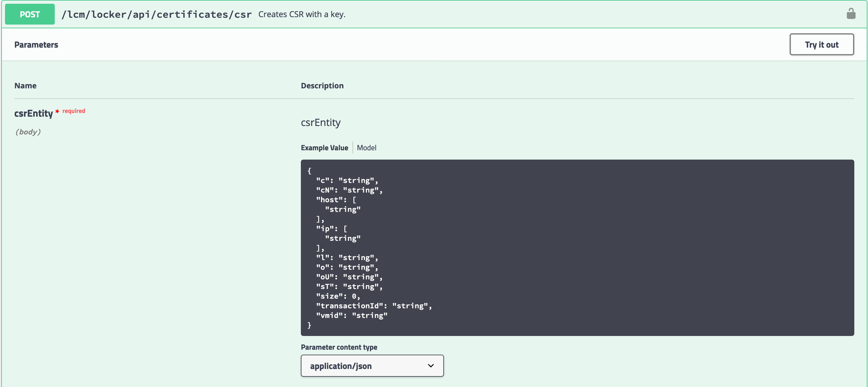The image size is (868, 387).
Task: Open the application/json content type dropdown
Action: (x=372, y=366)
